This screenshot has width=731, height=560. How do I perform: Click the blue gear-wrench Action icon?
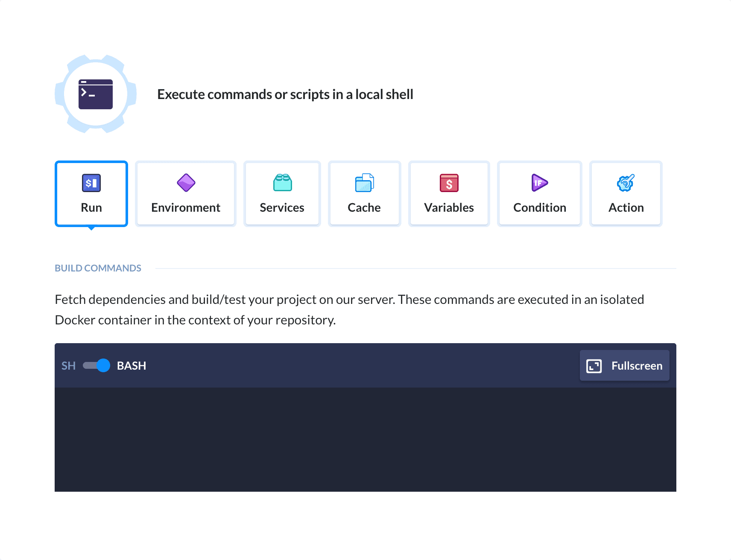pyautogui.click(x=626, y=183)
